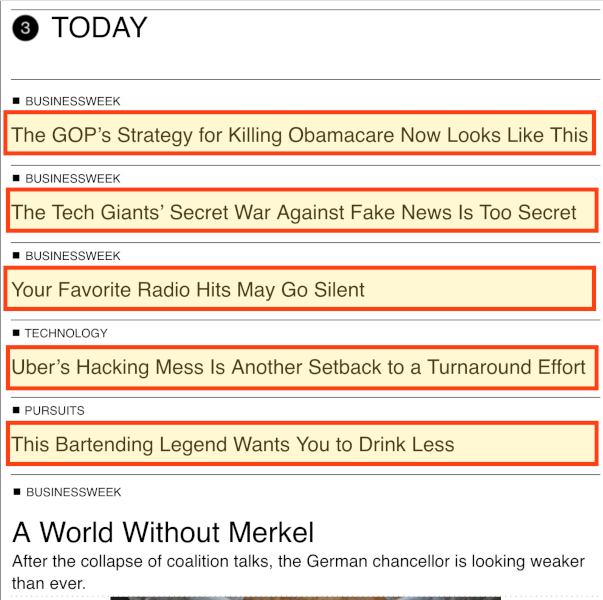The image size is (603, 600).
Task: Click square bullet beside the TECHNOLOGY label
Action: point(16,333)
